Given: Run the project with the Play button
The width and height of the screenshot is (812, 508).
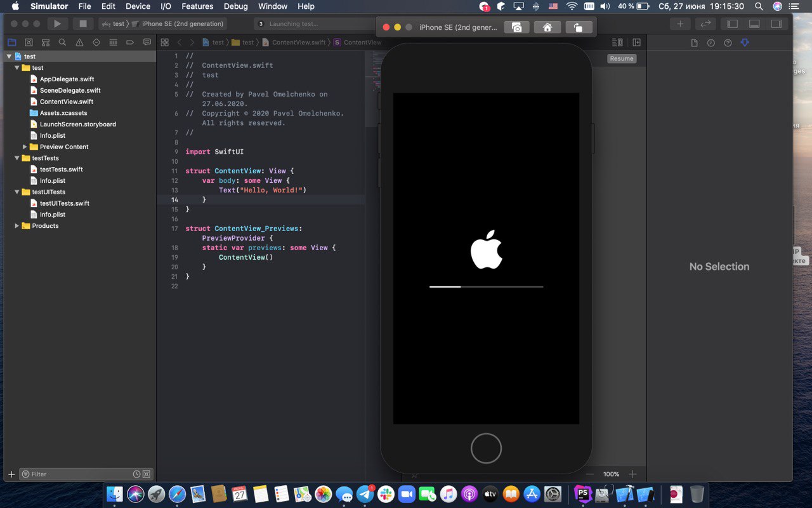Looking at the screenshot, I should [x=57, y=23].
